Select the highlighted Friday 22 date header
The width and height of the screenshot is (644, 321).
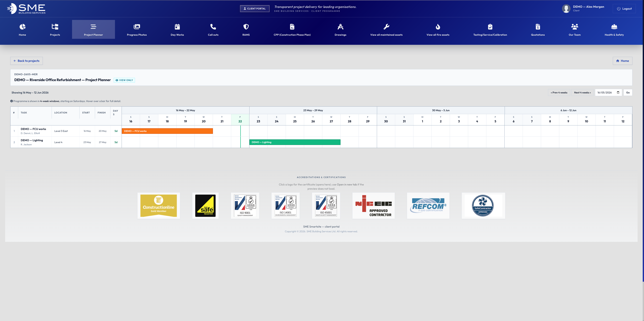pyautogui.click(x=240, y=120)
